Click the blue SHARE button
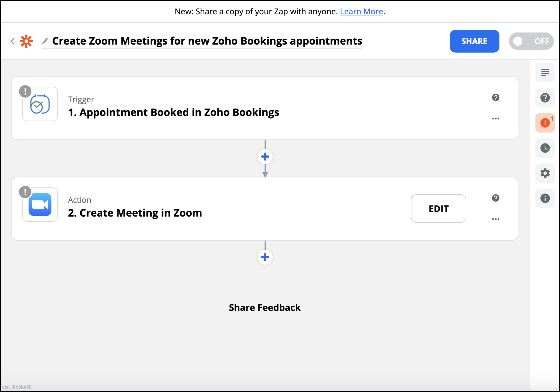560x392 pixels. point(474,41)
